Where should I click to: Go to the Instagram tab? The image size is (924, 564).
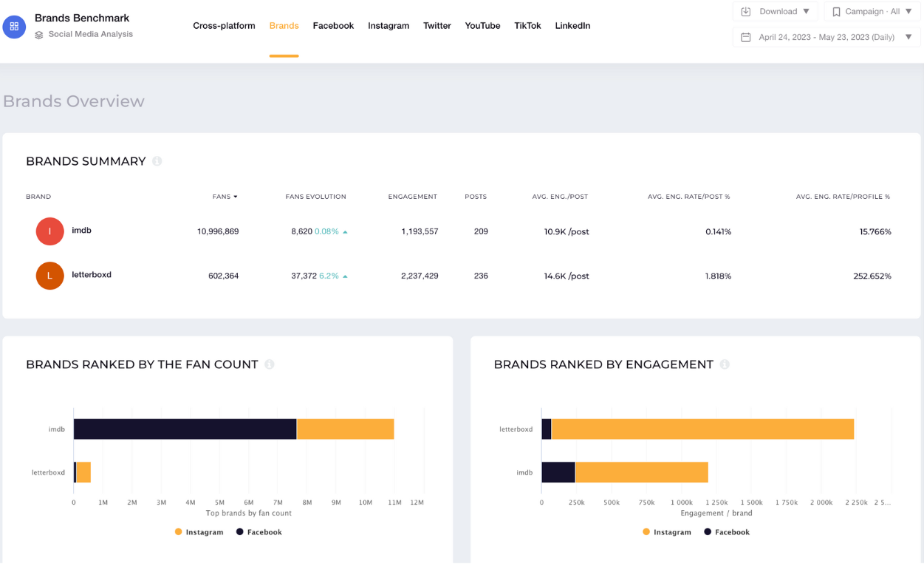pos(389,26)
